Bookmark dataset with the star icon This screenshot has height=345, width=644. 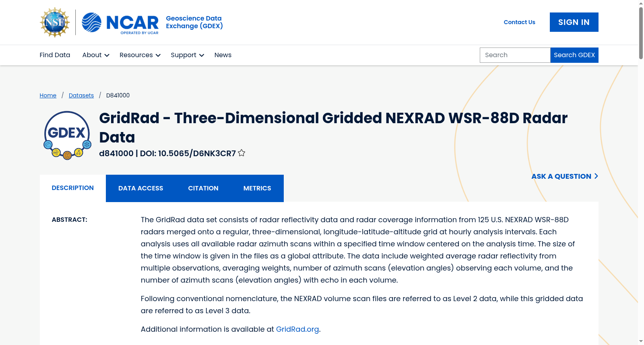tap(242, 153)
